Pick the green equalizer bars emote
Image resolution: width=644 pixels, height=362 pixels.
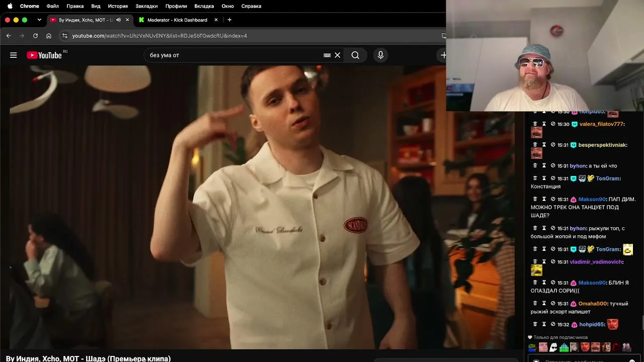coord(564,347)
